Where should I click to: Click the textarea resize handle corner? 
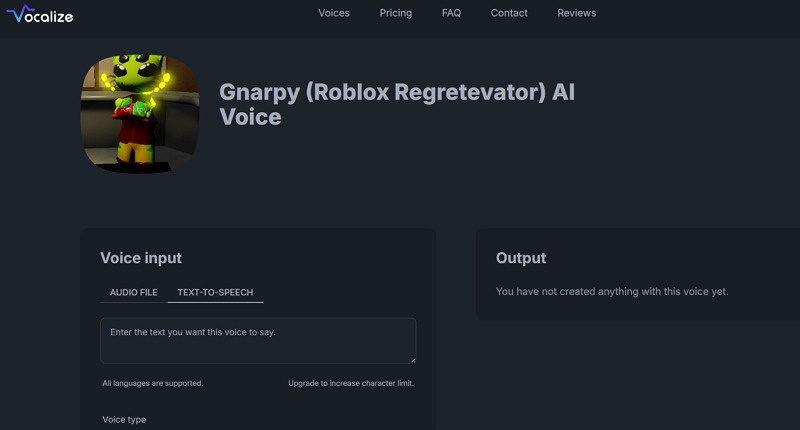point(413,360)
